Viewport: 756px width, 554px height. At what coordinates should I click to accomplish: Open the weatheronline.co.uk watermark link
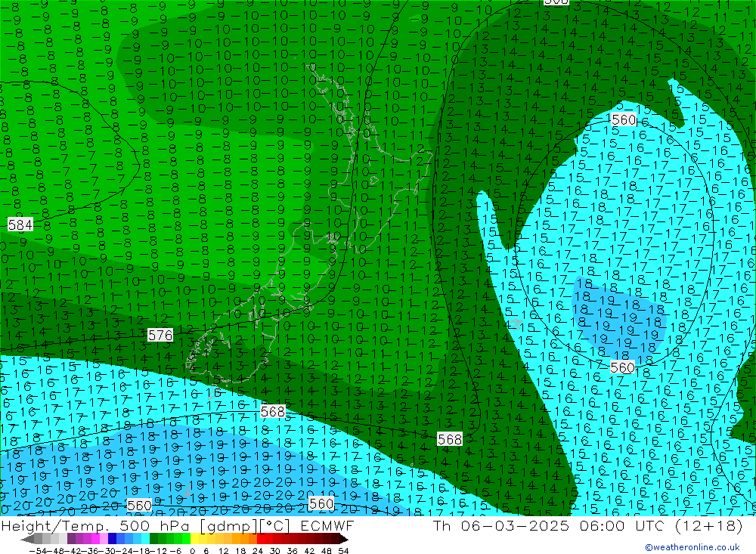(x=692, y=547)
